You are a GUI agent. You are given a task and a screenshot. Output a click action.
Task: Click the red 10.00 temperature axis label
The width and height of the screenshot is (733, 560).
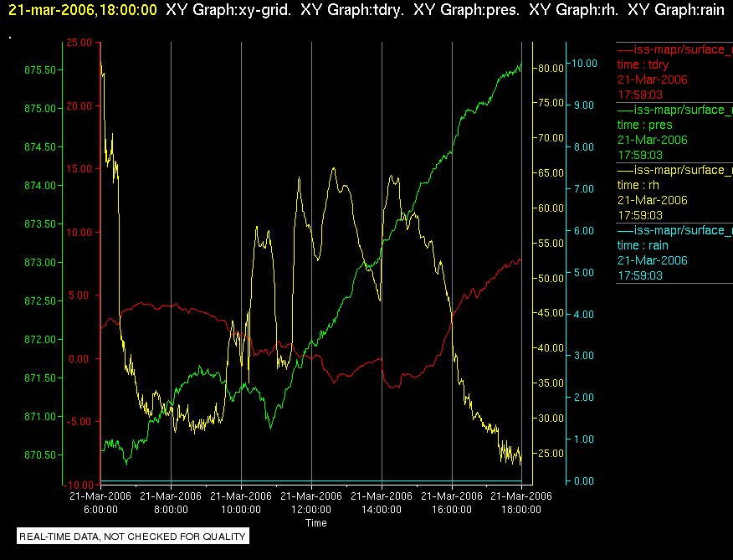(x=79, y=233)
